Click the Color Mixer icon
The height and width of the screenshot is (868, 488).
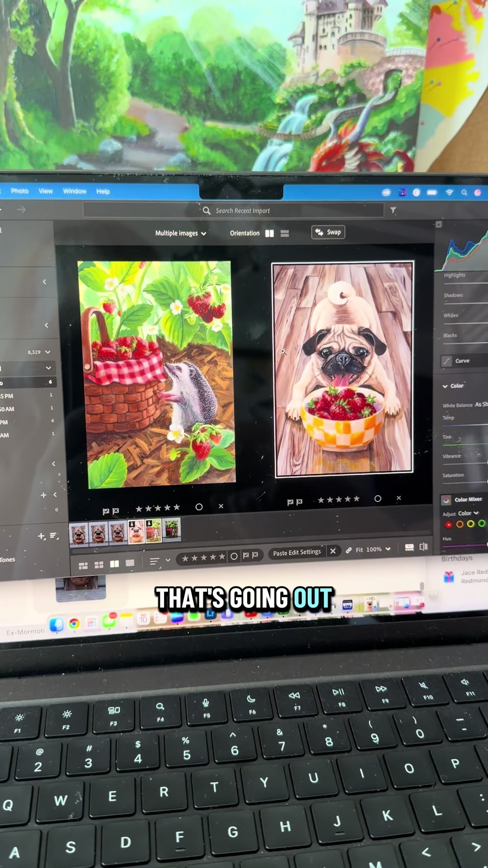coord(446,500)
